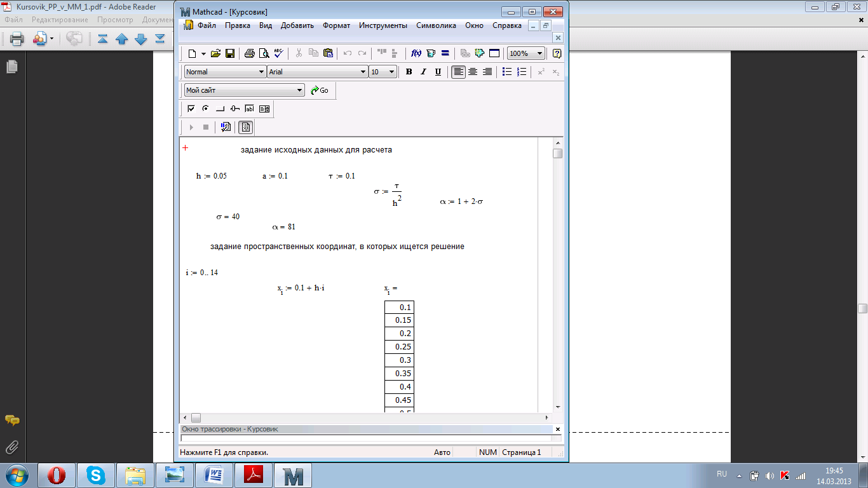
Task: Go to first page in Adobe Reader
Action: (x=102, y=39)
